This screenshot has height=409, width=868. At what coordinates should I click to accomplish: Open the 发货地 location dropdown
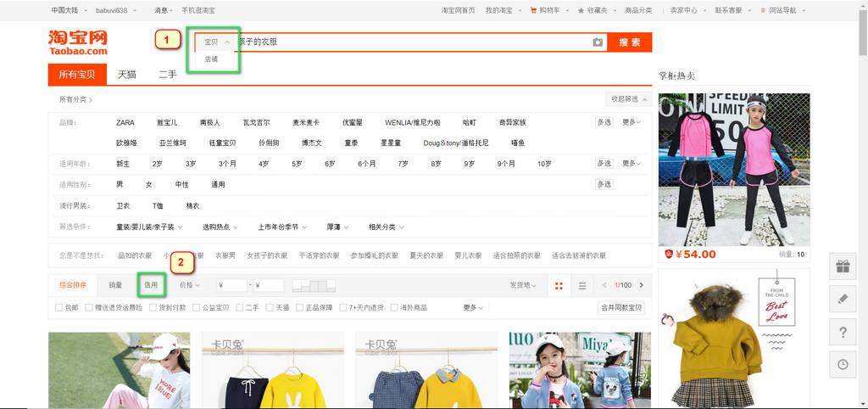point(523,285)
